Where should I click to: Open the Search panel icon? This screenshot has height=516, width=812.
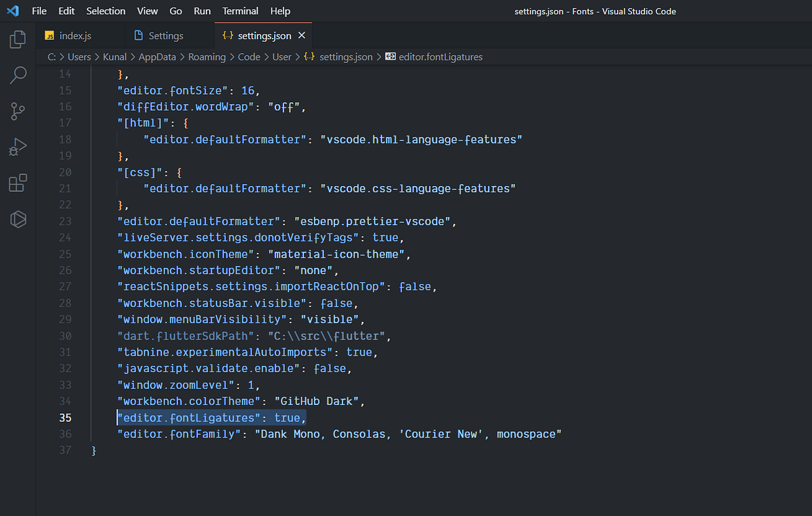17,74
